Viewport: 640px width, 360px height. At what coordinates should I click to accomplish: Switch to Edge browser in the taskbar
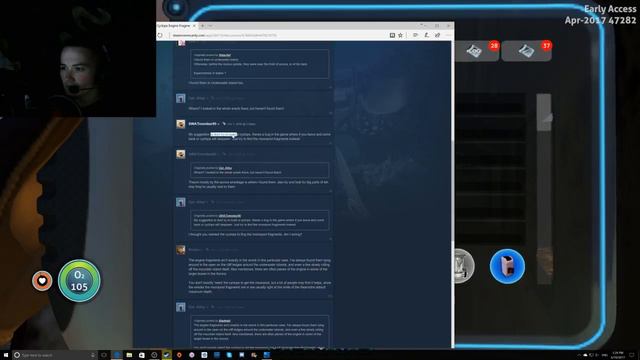tap(117, 355)
